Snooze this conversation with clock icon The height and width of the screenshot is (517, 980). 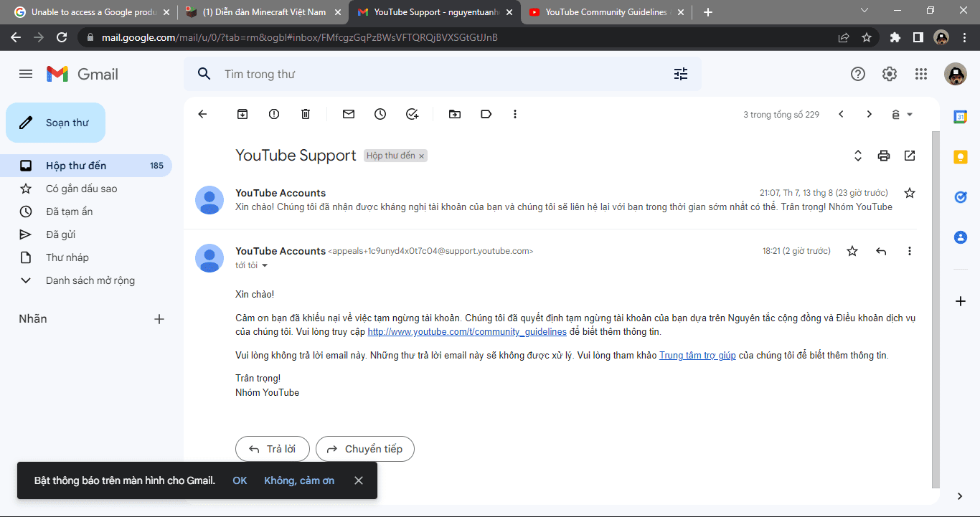tap(380, 114)
